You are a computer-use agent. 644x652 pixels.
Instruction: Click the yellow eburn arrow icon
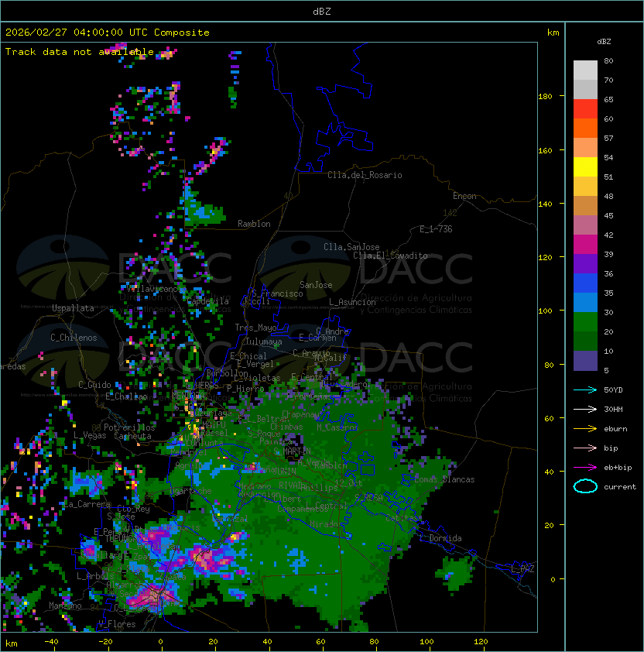[x=585, y=429]
